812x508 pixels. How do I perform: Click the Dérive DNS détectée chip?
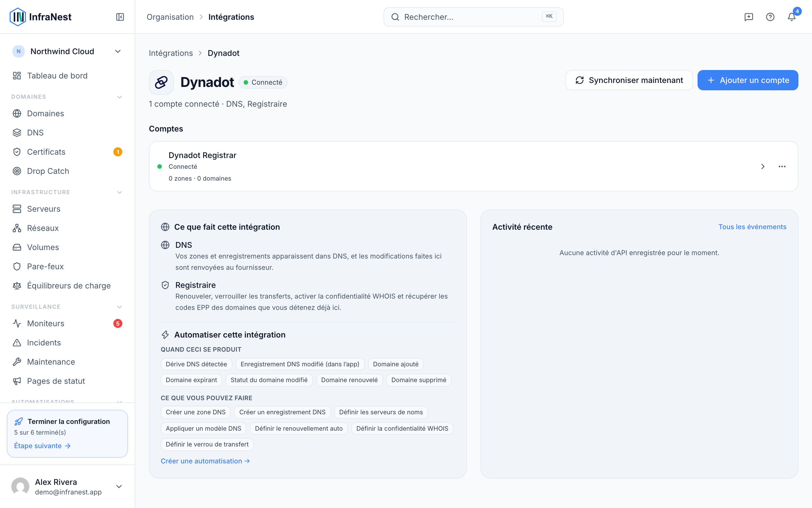point(196,364)
